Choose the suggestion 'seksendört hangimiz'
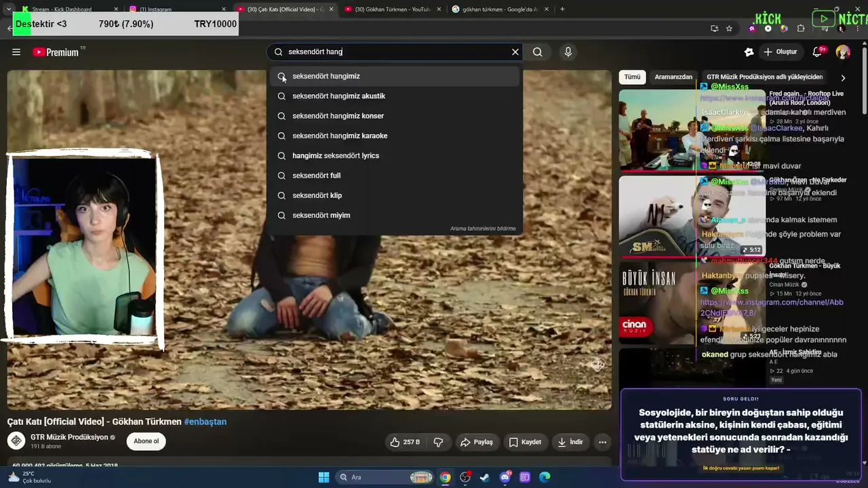The image size is (868, 488). tap(395, 77)
